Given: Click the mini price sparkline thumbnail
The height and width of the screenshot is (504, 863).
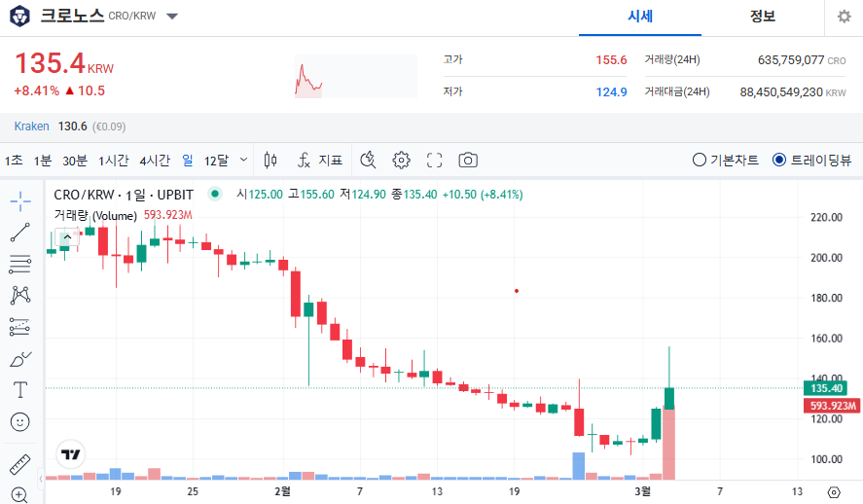Looking at the screenshot, I should [x=355, y=76].
